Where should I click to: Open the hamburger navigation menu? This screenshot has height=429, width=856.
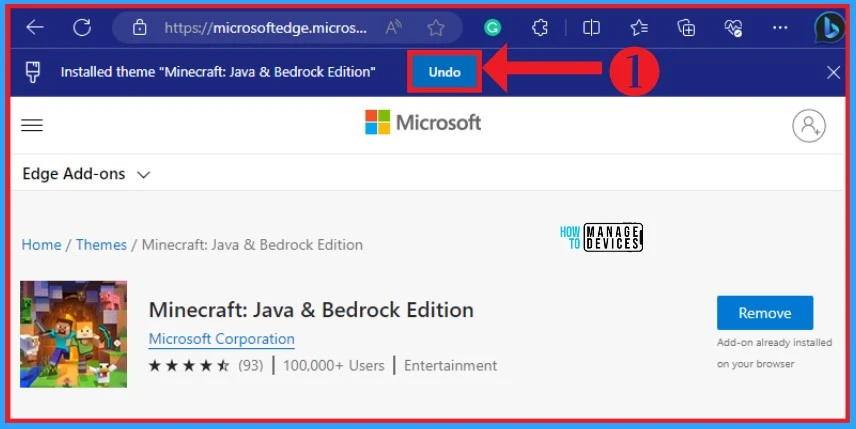tap(32, 125)
